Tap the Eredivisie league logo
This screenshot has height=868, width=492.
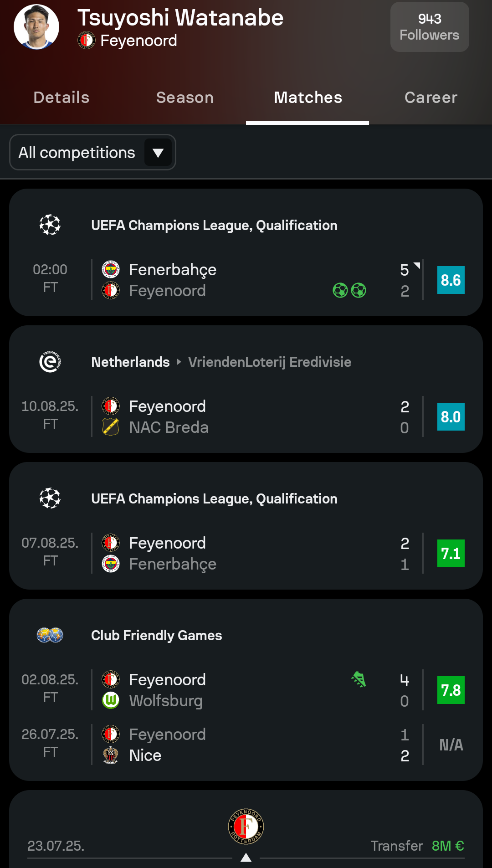(50, 362)
